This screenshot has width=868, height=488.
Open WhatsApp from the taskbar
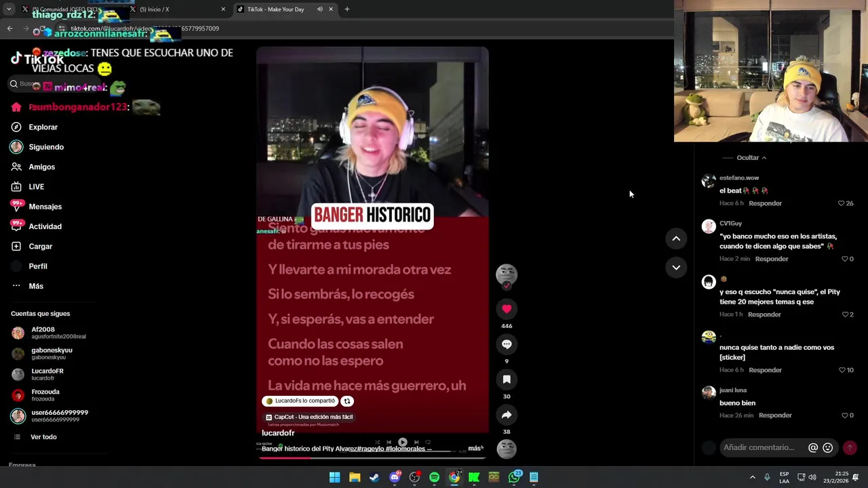[x=515, y=477]
